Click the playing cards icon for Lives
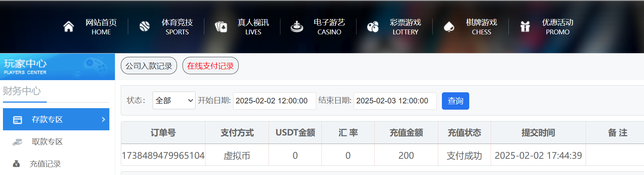The height and width of the screenshot is (175, 644). [221, 27]
